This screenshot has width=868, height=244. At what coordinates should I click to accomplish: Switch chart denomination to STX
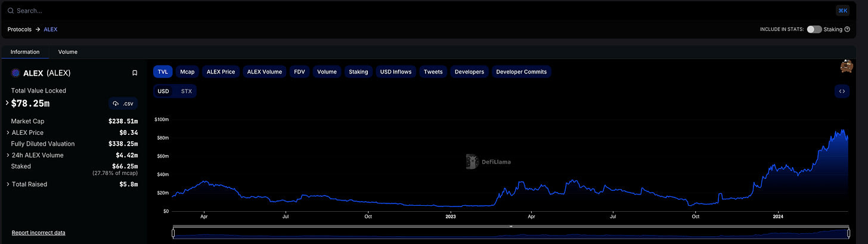click(x=186, y=91)
